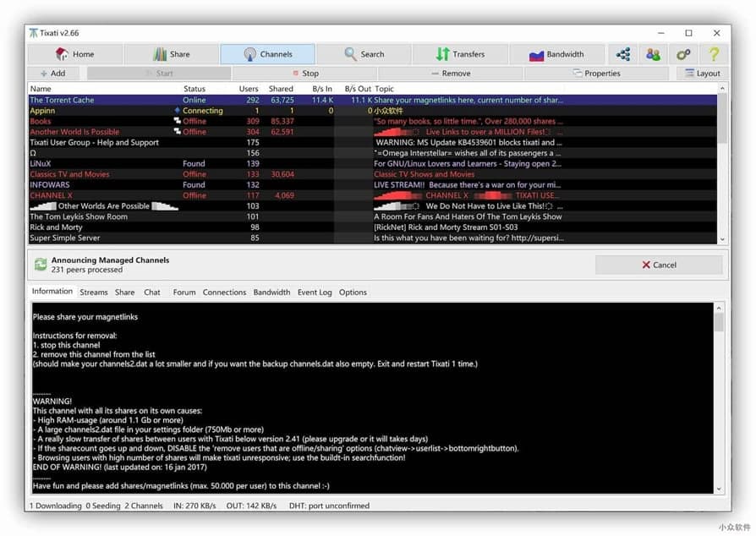Select the Books channel row

372,121
